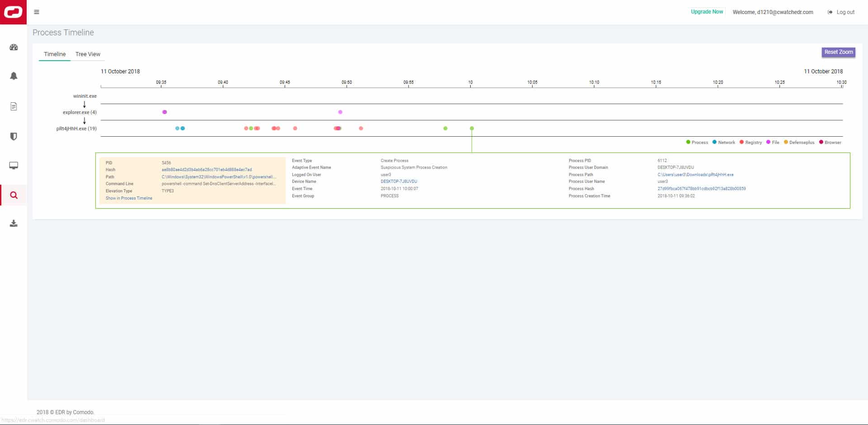Click the 09:35 time axis tick label
868x425 pixels.
[x=161, y=82]
